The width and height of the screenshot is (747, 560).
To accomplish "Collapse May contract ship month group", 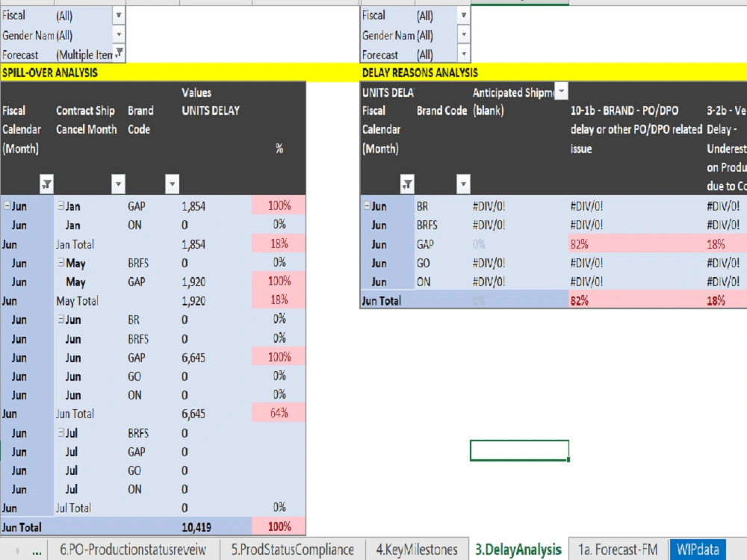I will click(x=61, y=262).
